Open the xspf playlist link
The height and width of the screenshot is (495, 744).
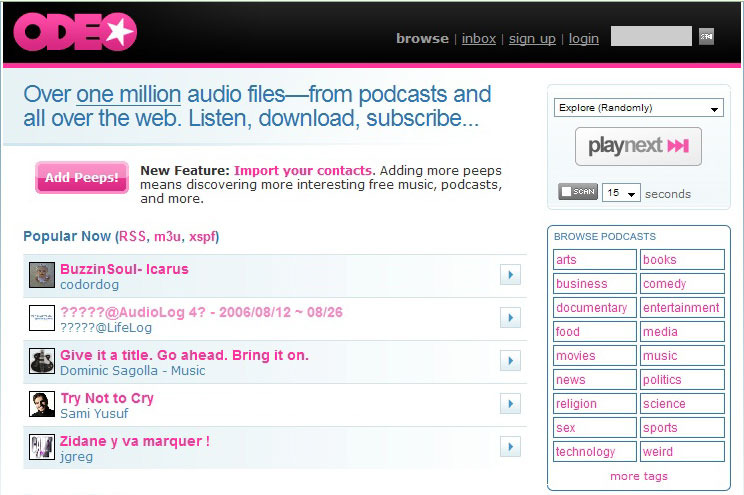pos(202,236)
